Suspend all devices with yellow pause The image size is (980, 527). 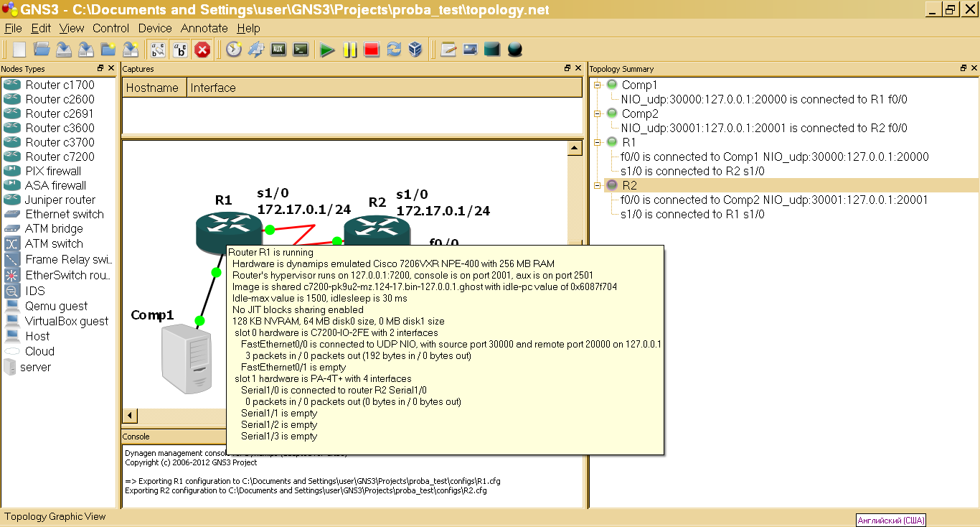pyautogui.click(x=350, y=50)
